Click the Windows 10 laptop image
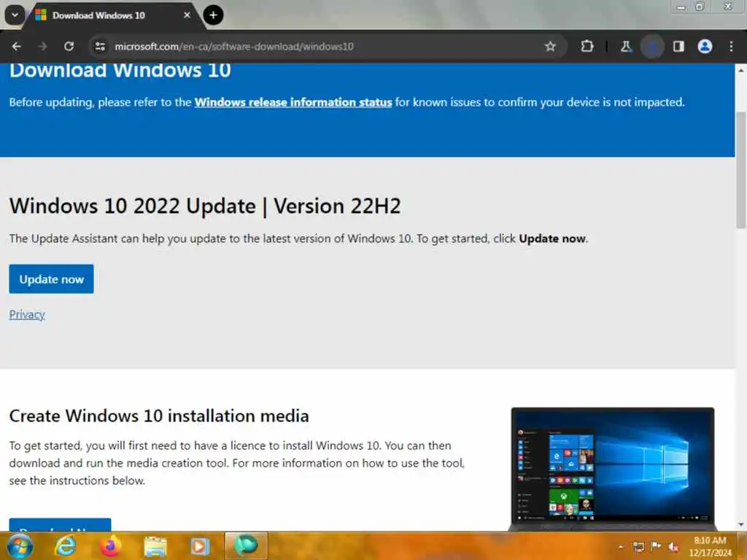The image size is (747, 560). tap(613, 468)
